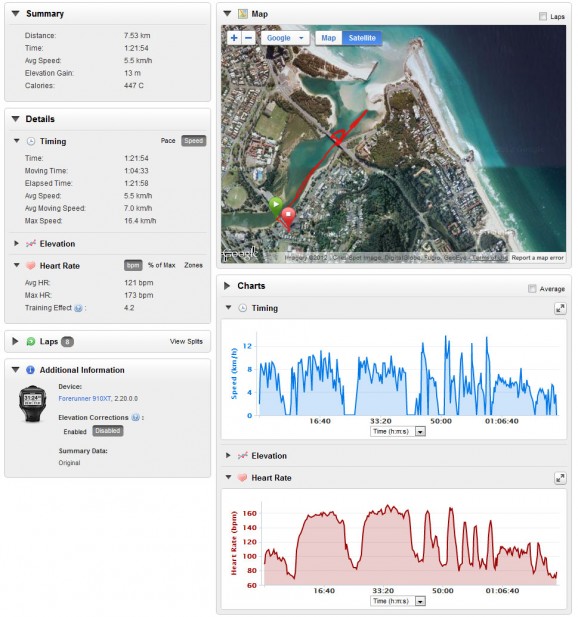Click the Elevation Corrections help icon
The height and width of the screenshot is (617, 578).
tap(135, 417)
